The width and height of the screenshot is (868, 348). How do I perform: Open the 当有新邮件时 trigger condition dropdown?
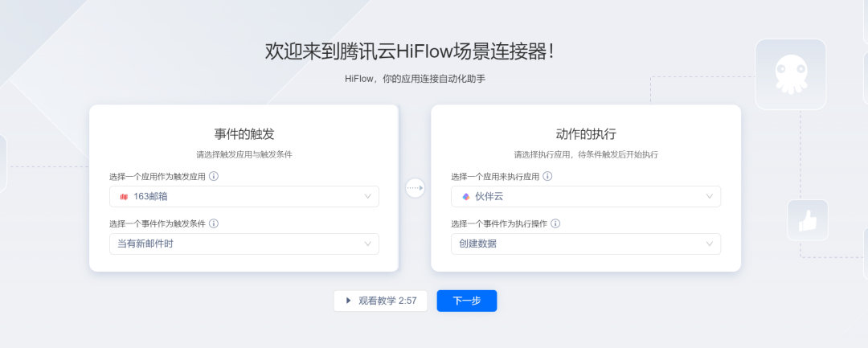[x=244, y=244]
